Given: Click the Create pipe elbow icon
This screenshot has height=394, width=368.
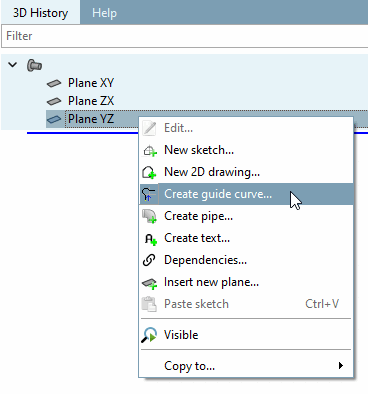Looking at the screenshot, I should (x=149, y=216).
